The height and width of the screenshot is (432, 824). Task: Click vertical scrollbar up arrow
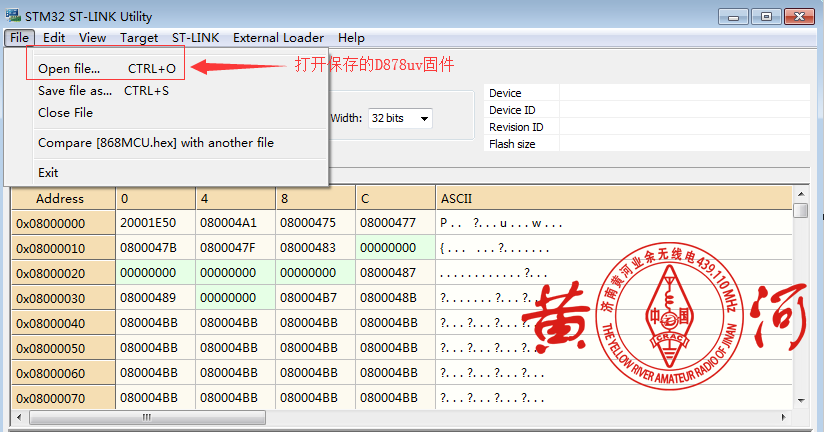pos(801,193)
